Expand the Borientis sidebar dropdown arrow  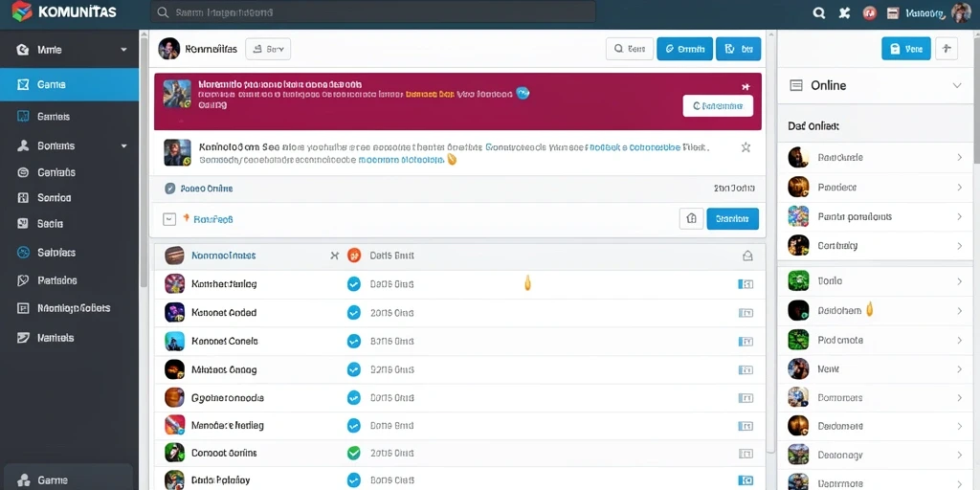(x=123, y=145)
